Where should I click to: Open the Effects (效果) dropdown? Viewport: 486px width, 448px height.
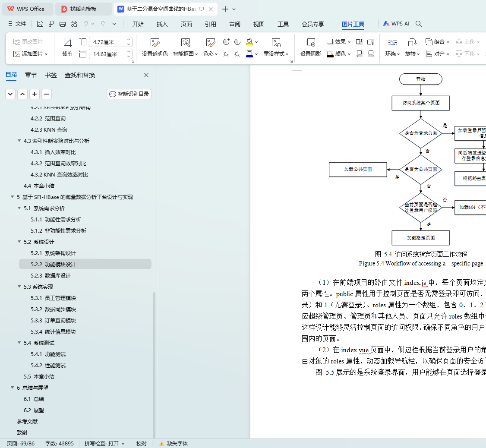tap(339, 41)
